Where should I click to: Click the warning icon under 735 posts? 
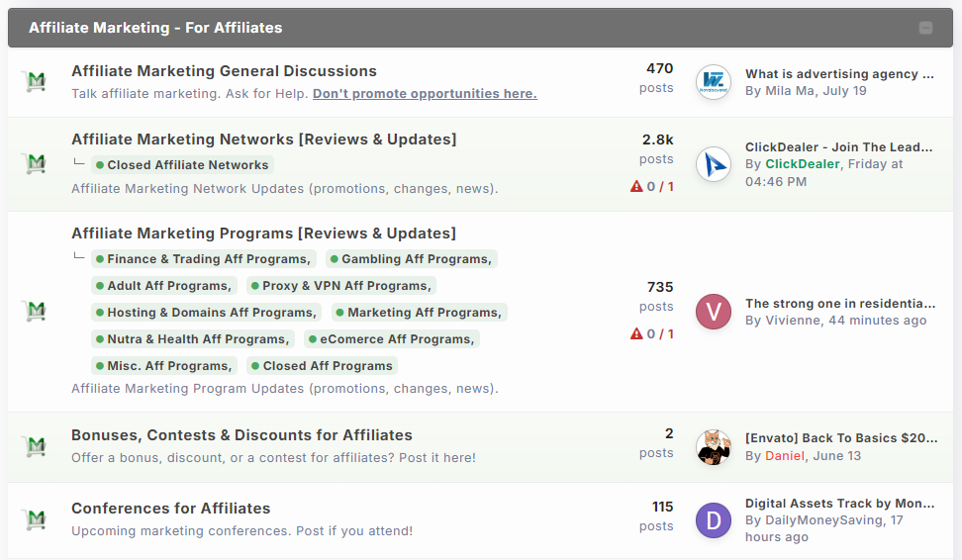point(636,333)
